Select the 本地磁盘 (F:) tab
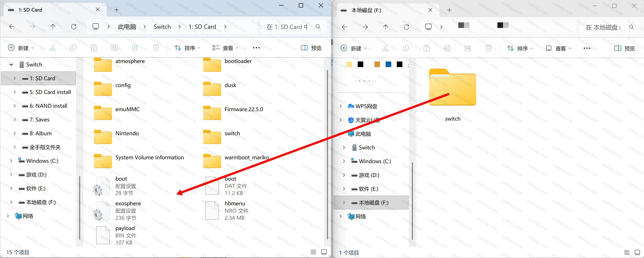 (388, 10)
